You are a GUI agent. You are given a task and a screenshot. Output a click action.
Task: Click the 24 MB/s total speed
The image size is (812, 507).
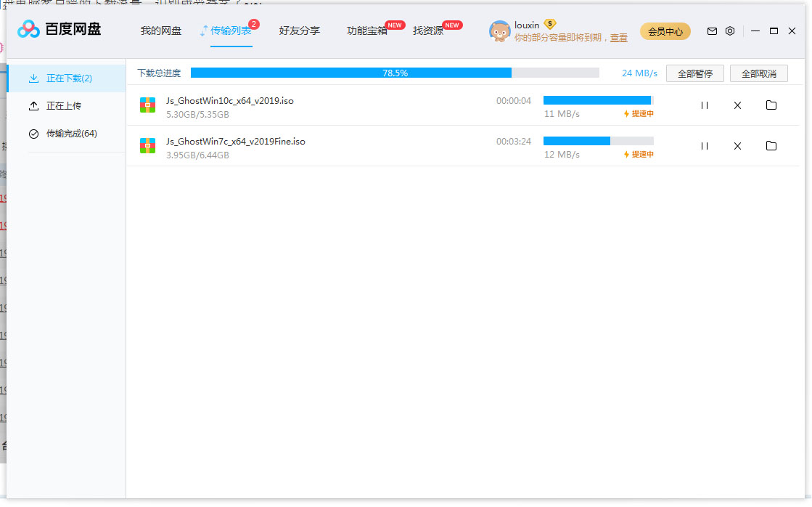tap(639, 73)
